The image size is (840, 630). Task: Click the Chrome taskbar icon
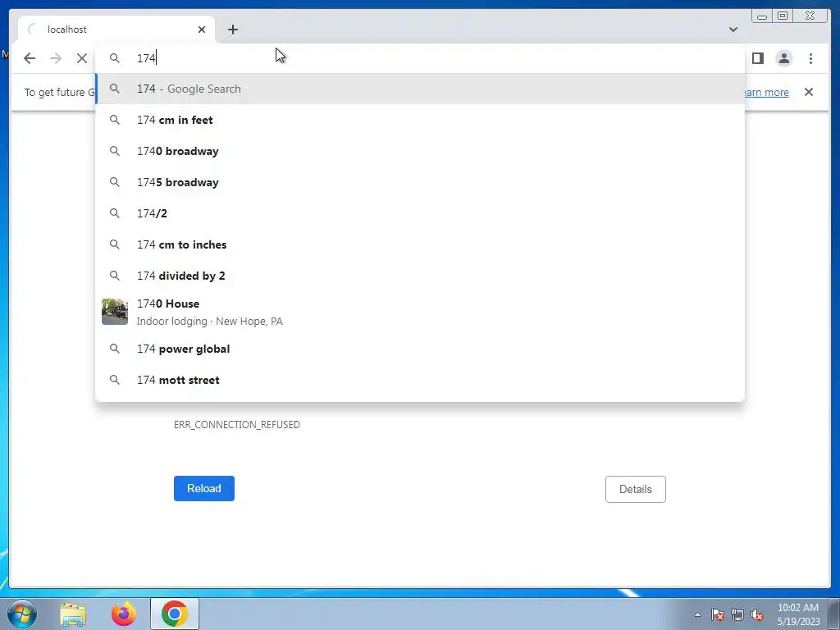click(x=175, y=614)
